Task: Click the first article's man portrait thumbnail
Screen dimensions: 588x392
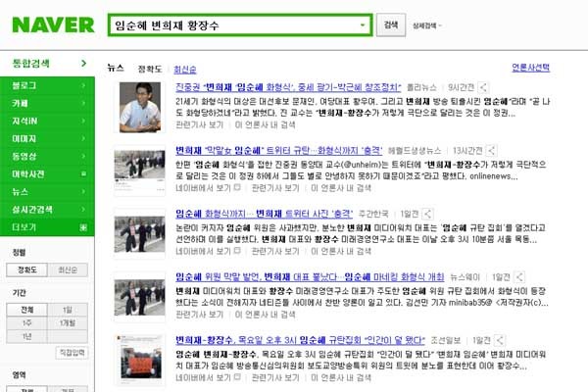Action: point(140,107)
